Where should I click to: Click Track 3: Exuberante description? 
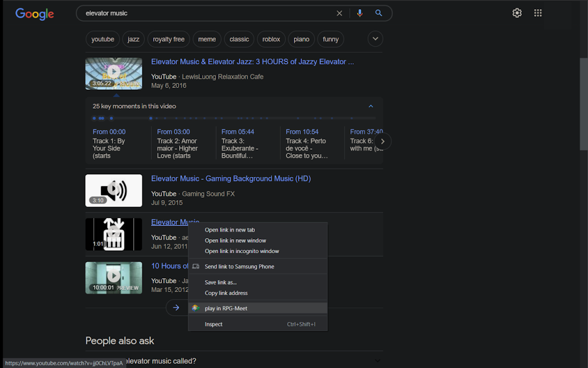(239, 148)
